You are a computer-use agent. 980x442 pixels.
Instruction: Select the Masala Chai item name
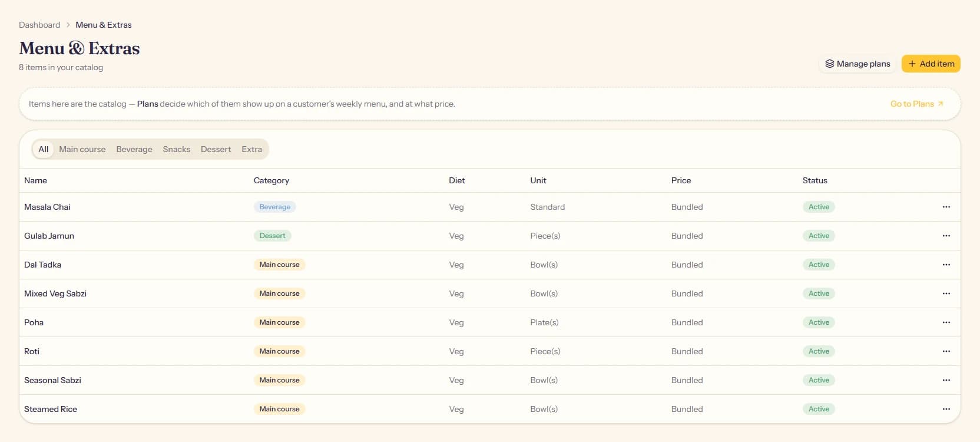47,207
